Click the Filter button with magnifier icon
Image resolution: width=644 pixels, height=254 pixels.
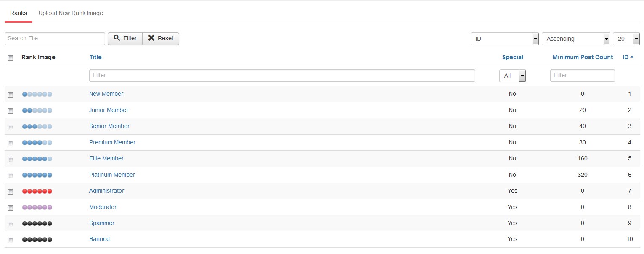coord(125,38)
